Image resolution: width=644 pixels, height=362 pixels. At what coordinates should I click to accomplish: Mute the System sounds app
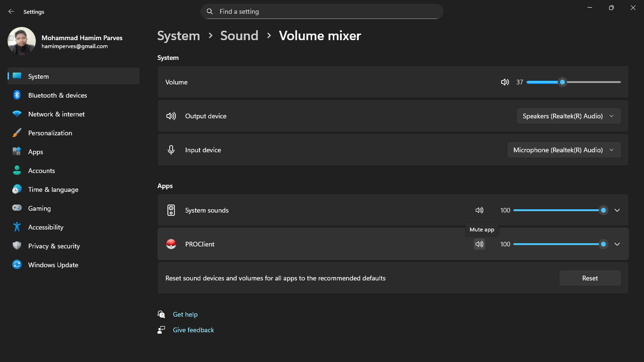tap(479, 210)
